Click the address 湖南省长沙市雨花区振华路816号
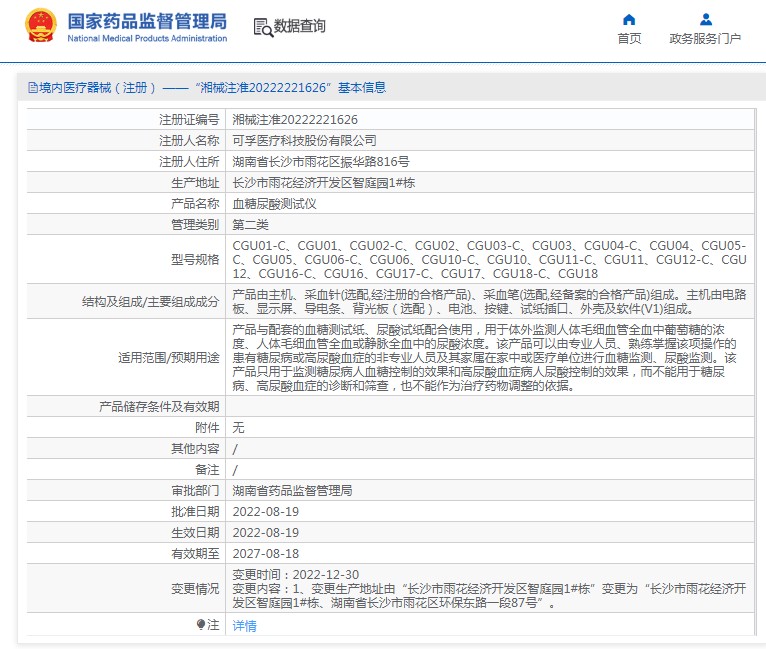766x649 pixels. (321, 162)
